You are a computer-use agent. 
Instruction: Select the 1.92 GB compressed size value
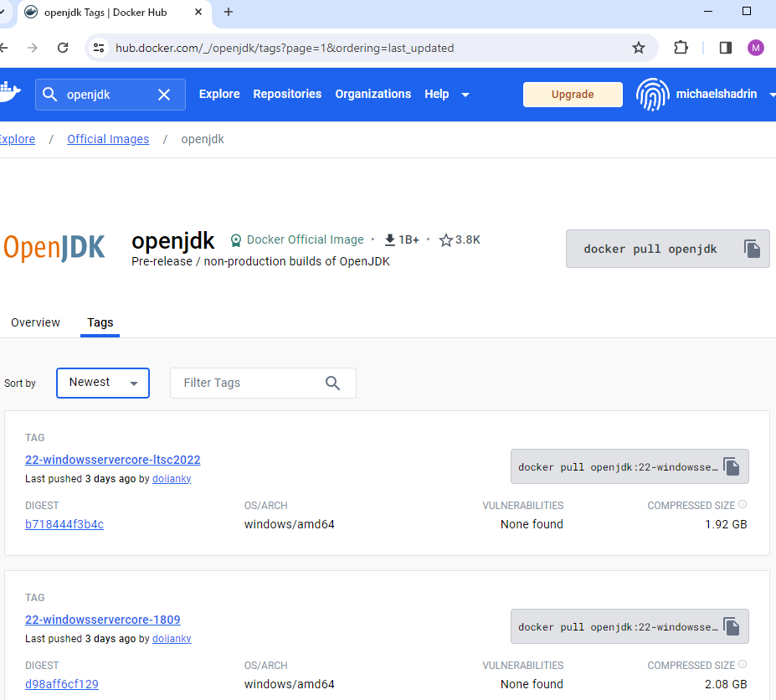coord(726,524)
